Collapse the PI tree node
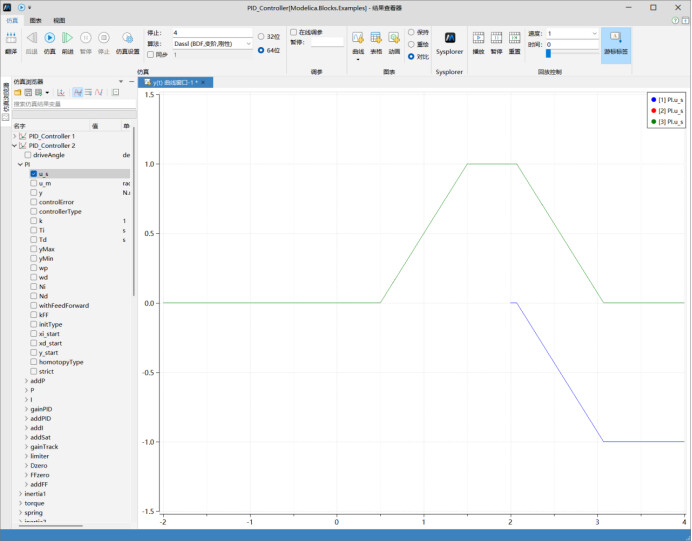 coord(20,164)
